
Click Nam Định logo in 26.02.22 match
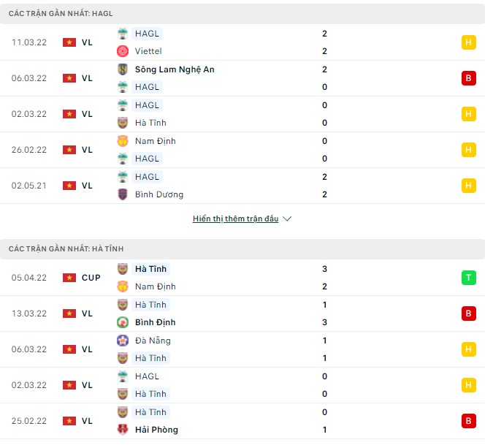pyautogui.click(x=123, y=141)
